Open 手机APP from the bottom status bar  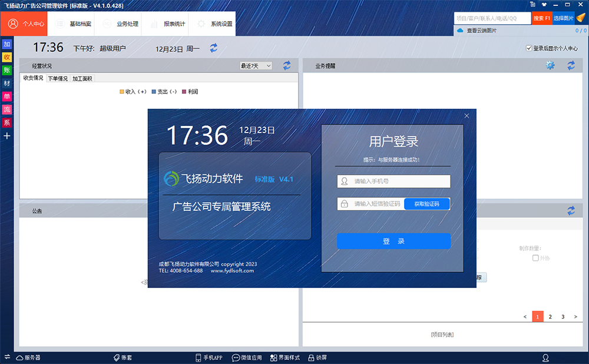pos(209,358)
